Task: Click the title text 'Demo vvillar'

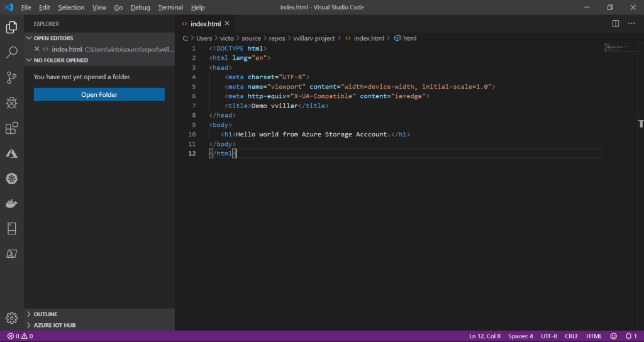Action: [x=274, y=106]
